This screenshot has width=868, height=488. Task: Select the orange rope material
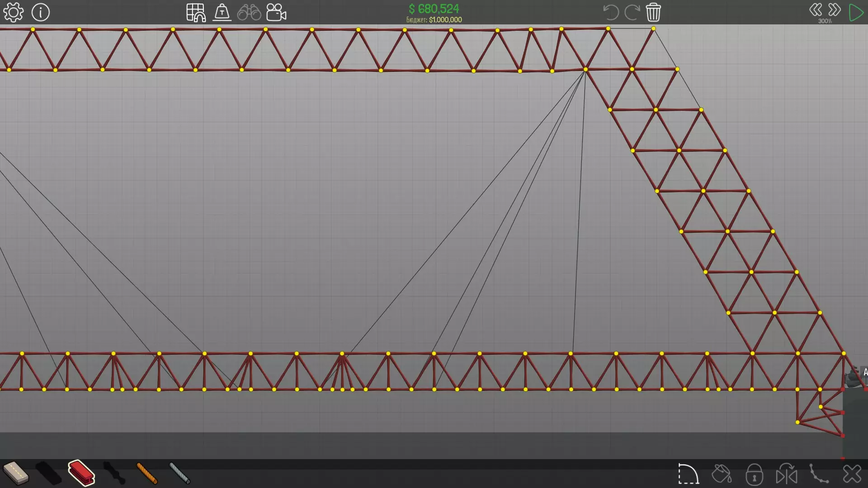click(x=147, y=473)
